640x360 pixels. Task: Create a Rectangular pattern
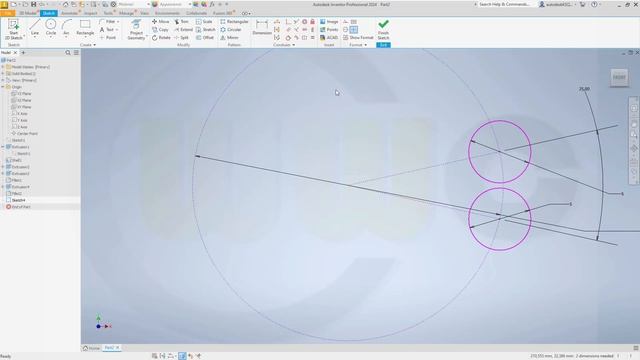[234, 22]
